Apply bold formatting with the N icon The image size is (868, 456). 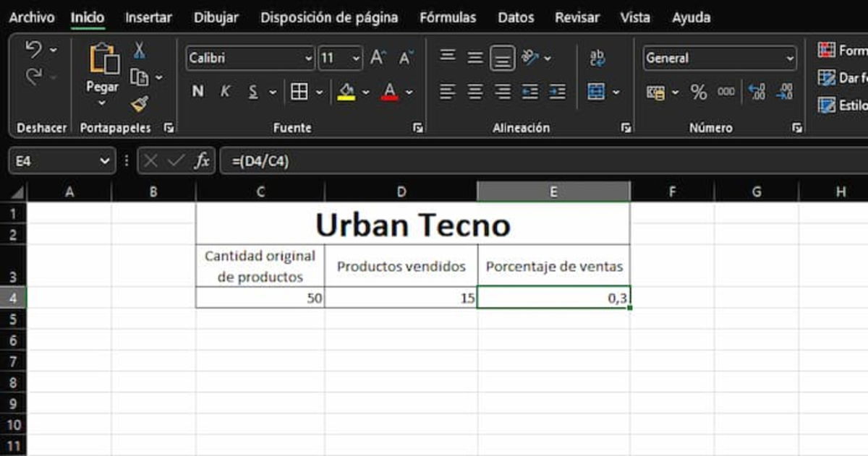point(197,91)
